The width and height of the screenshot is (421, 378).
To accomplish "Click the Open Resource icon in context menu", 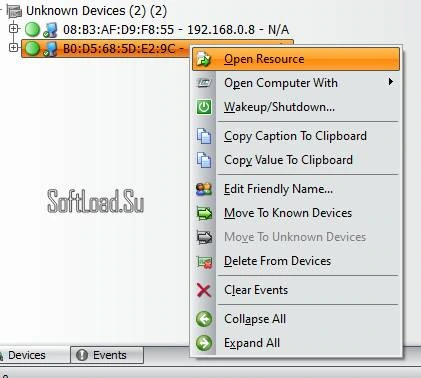I will [x=204, y=59].
